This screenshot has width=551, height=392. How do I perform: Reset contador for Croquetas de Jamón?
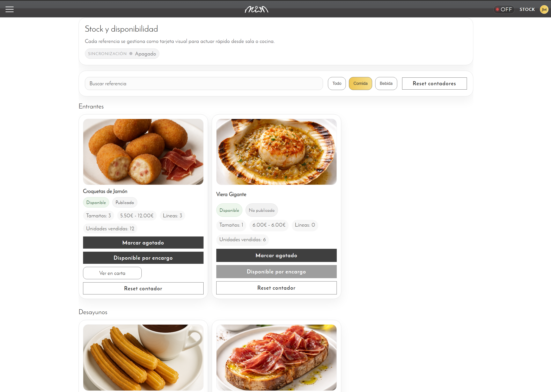click(143, 288)
